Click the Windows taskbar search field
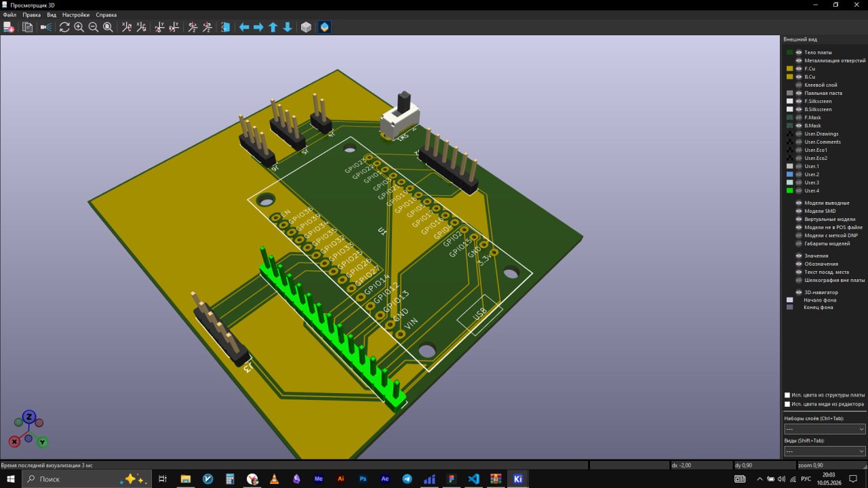This screenshot has width=868, height=488. point(86,479)
